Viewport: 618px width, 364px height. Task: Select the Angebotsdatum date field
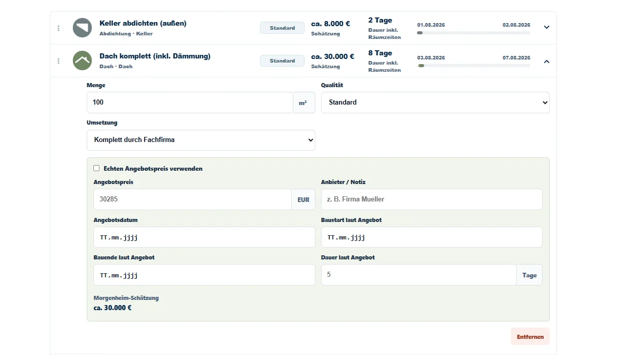pos(204,237)
